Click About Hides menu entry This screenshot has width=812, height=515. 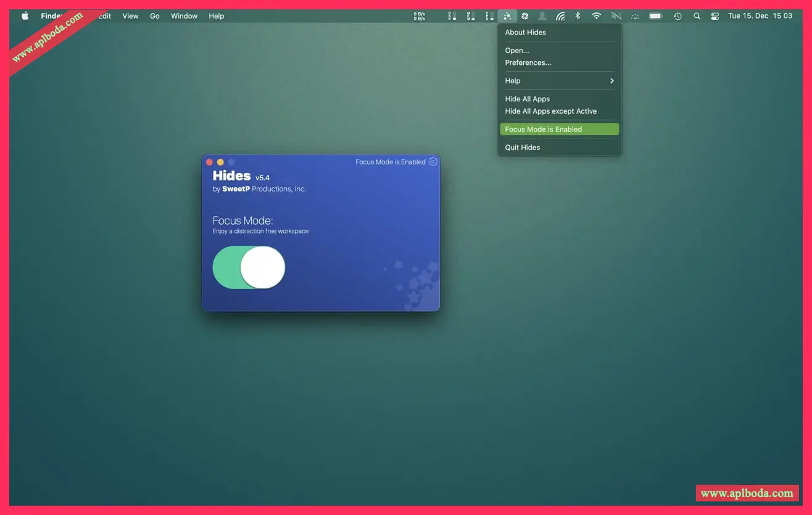point(526,32)
